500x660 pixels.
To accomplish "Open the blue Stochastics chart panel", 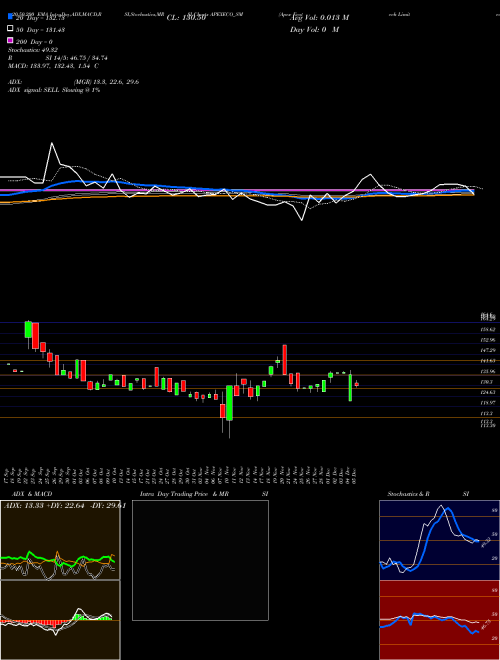I will point(439,540).
